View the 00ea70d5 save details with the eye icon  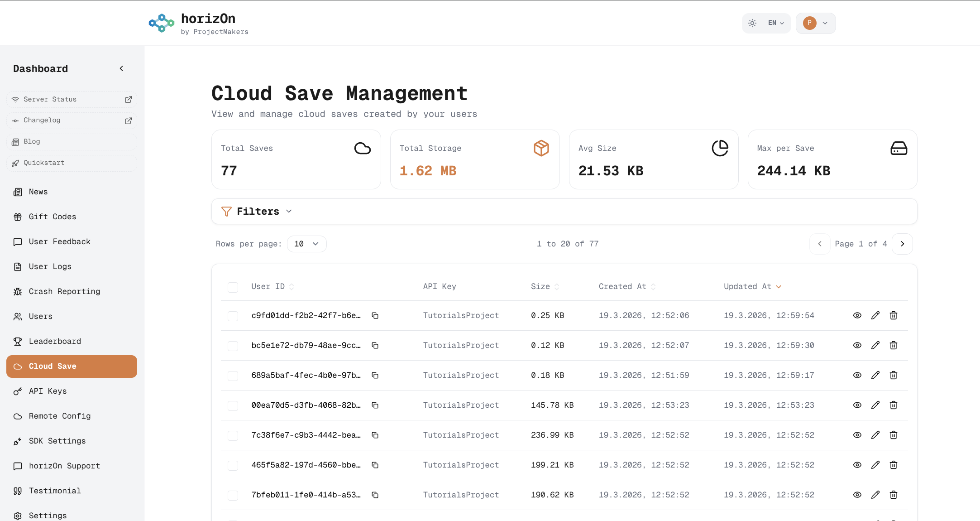coord(857,405)
